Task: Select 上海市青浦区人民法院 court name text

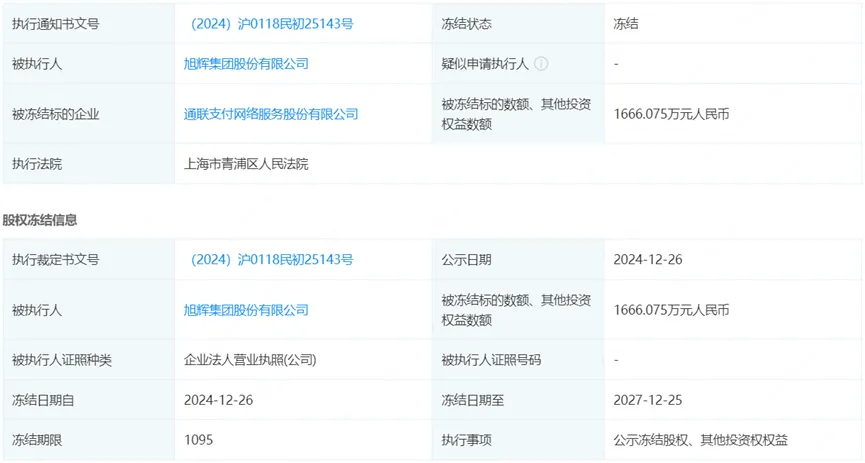Action: [246, 164]
